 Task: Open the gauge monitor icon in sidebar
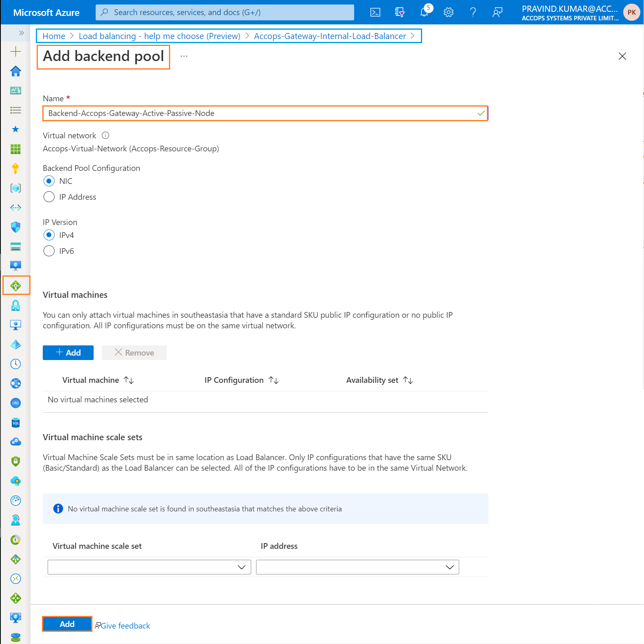15,500
